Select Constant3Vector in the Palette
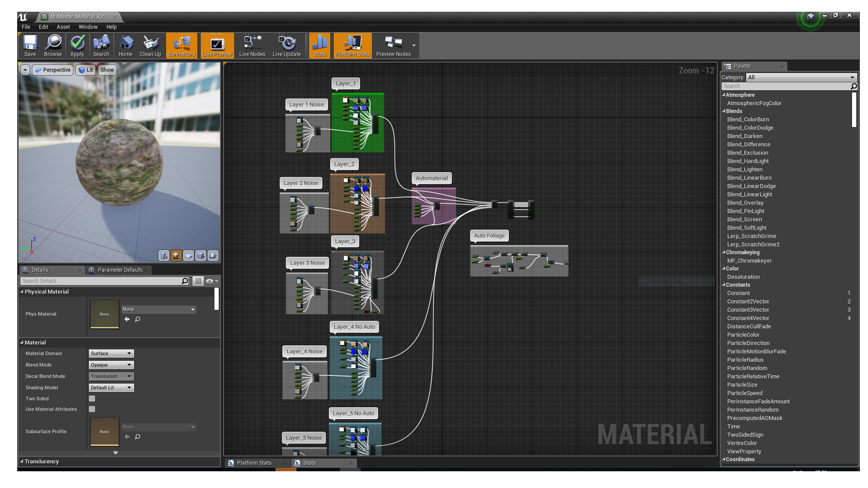 pos(748,310)
